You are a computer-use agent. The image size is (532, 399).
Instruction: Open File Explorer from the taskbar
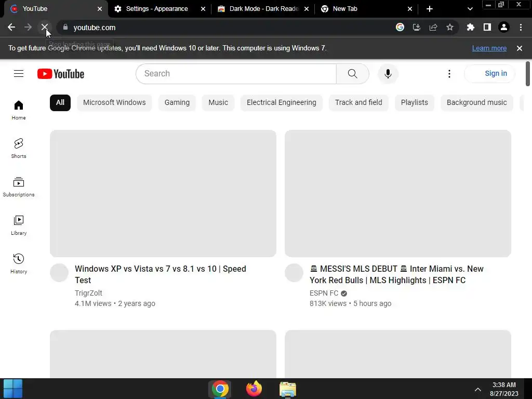click(x=288, y=389)
